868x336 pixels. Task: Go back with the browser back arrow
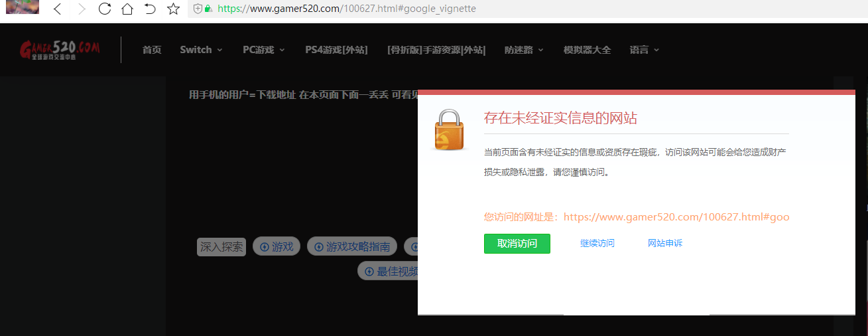57,9
